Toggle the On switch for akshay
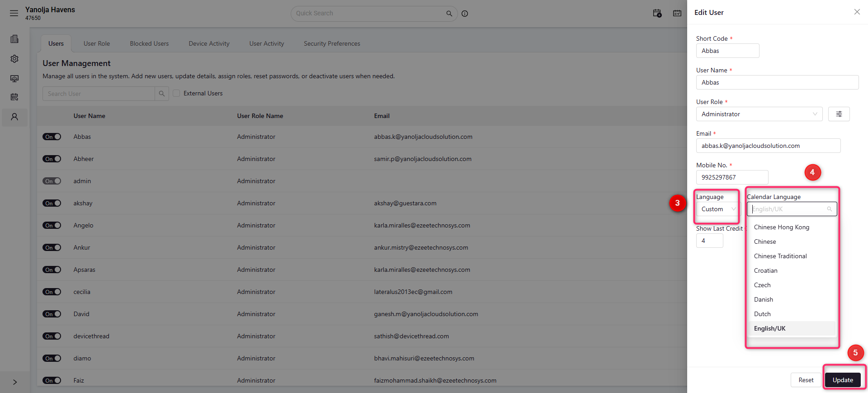Viewport: 868px width, 393px height. click(52, 203)
